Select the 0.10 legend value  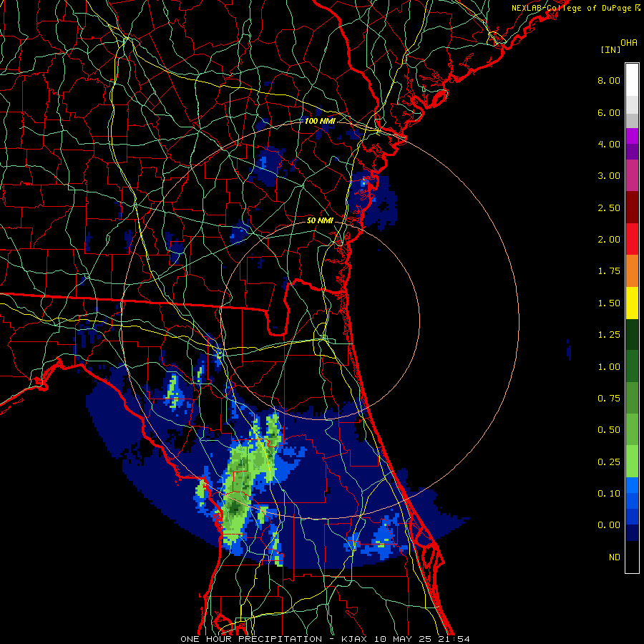609,494
